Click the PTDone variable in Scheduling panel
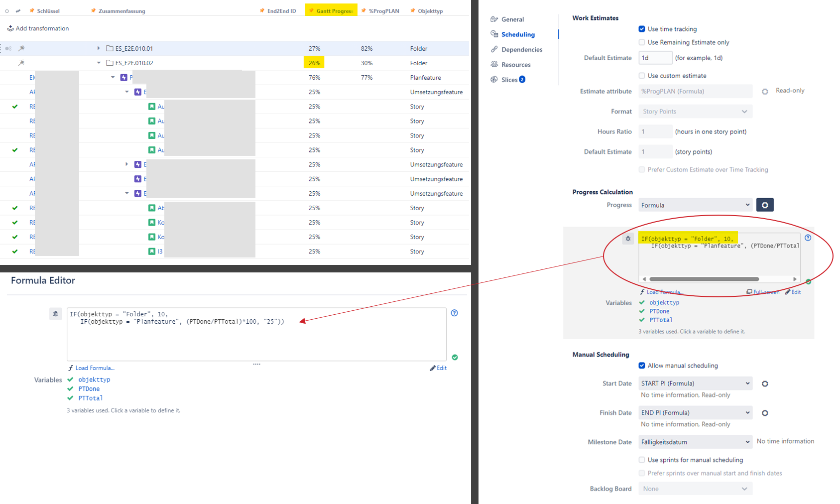Image resolution: width=840 pixels, height=504 pixels. coord(659,311)
